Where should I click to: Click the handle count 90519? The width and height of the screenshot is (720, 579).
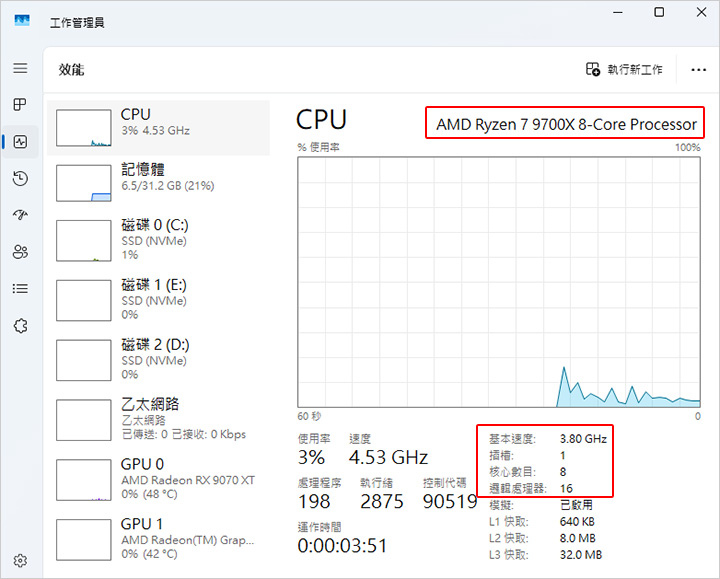coord(450,501)
